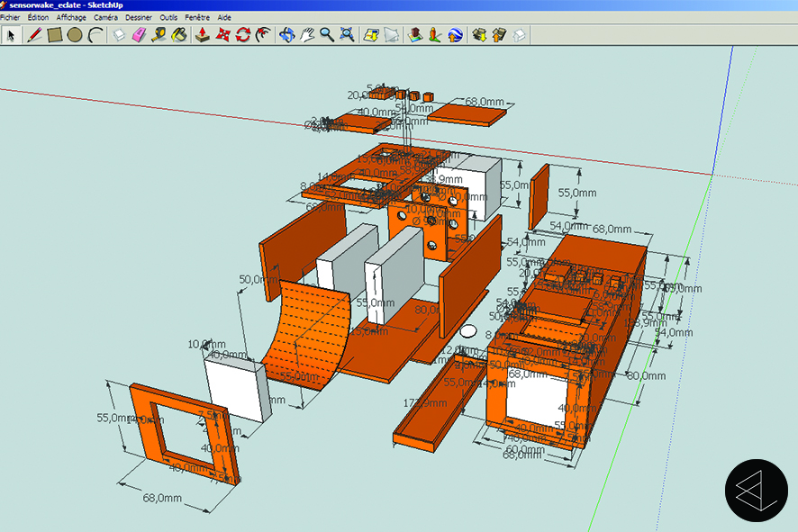798x532 pixels.
Task: Activate the Tape Measure tool
Action: pyautogui.click(x=159, y=35)
